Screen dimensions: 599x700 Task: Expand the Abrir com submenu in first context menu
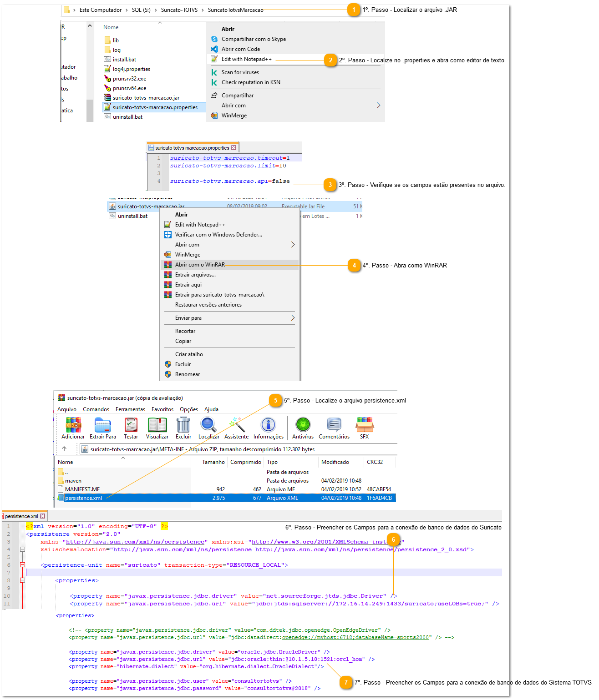(x=379, y=106)
